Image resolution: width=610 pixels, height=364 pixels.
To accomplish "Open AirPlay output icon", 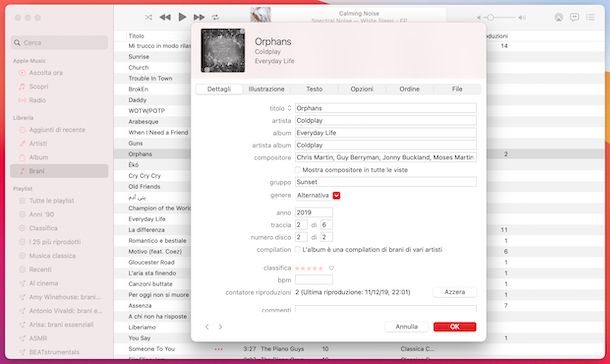I will tap(559, 17).
